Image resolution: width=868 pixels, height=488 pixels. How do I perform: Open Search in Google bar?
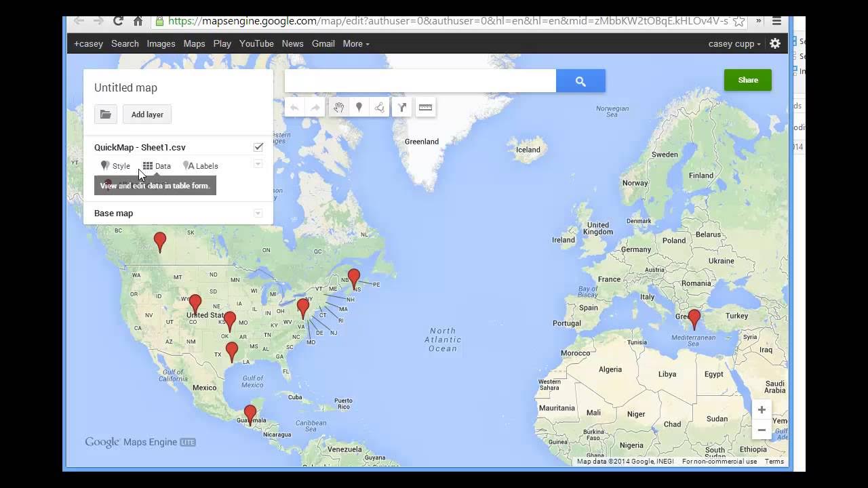pyautogui.click(x=125, y=43)
